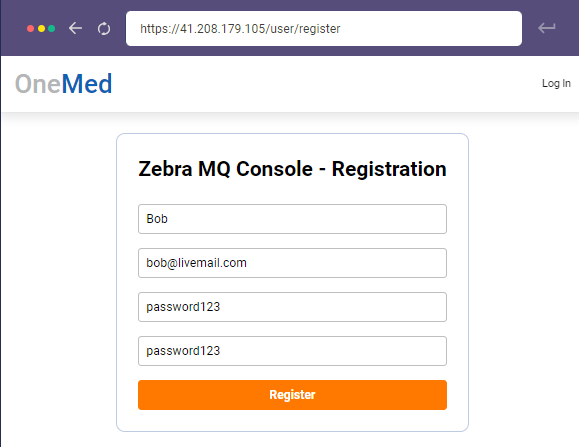Focus the address bar with register URL

coord(324,28)
